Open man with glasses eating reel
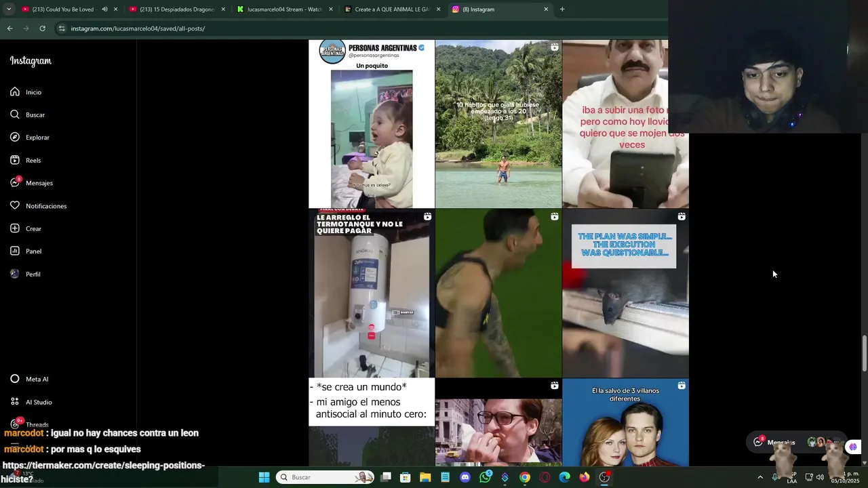 pos(498,422)
